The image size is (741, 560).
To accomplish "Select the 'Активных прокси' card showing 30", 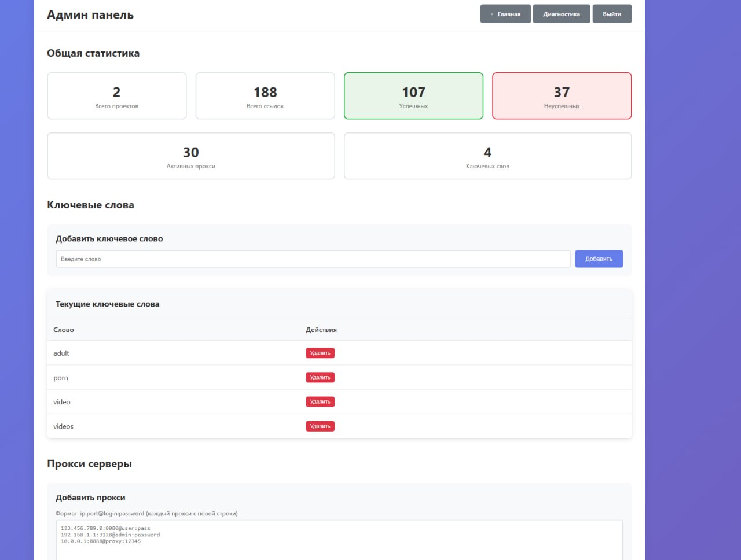I will (x=191, y=156).
